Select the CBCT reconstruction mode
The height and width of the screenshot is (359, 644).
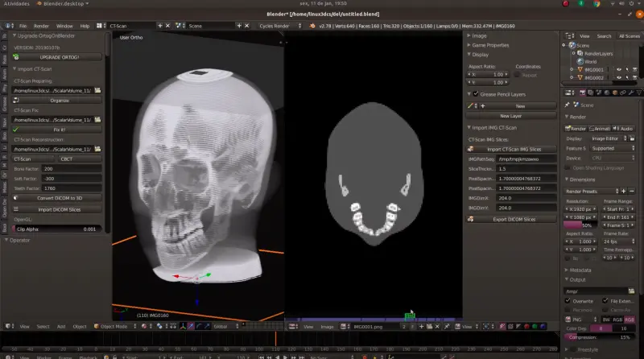click(x=79, y=159)
